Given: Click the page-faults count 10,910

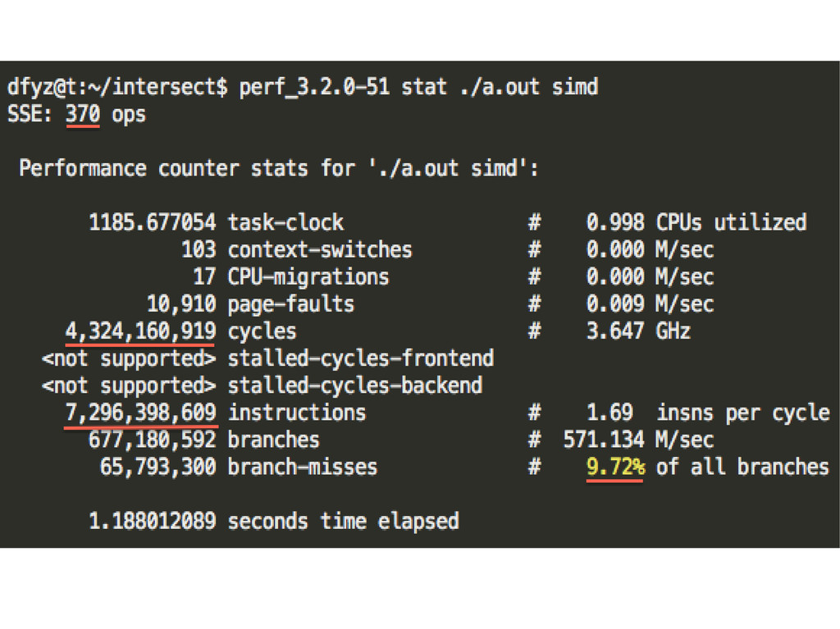Looking at the screenshot, I should [181, 304].
